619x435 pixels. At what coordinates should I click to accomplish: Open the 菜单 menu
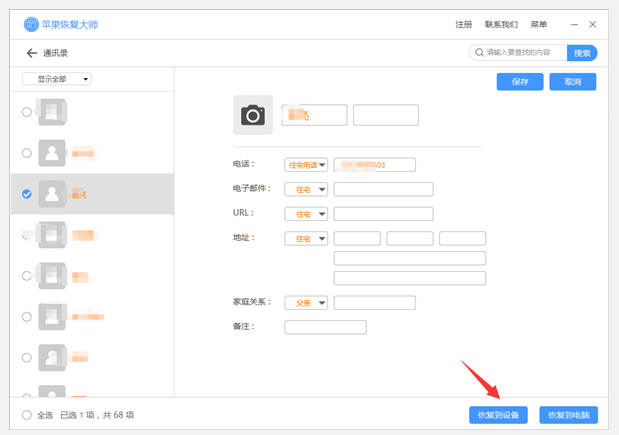538,24
